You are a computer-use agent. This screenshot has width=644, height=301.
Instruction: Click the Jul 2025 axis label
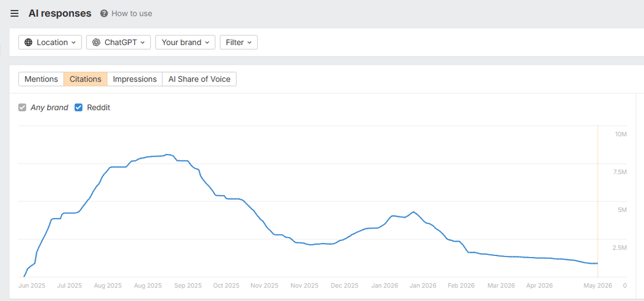point(70,285)
